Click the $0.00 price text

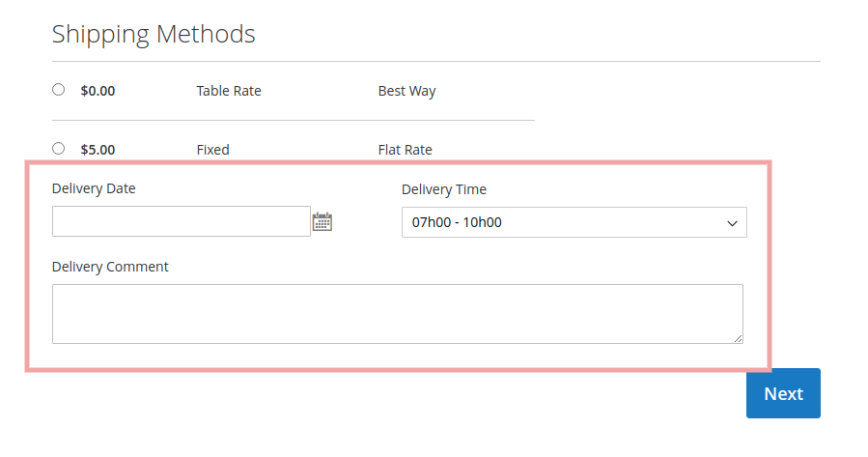click(x=98, y=91)
